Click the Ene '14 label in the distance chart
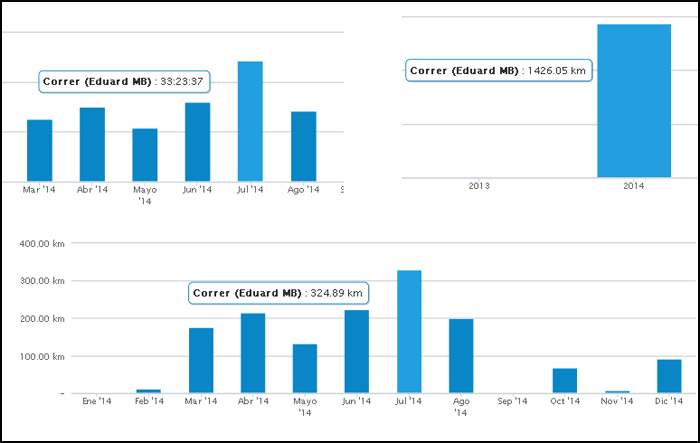The width and height of the screenshot is (700, 443). point(97,401)
